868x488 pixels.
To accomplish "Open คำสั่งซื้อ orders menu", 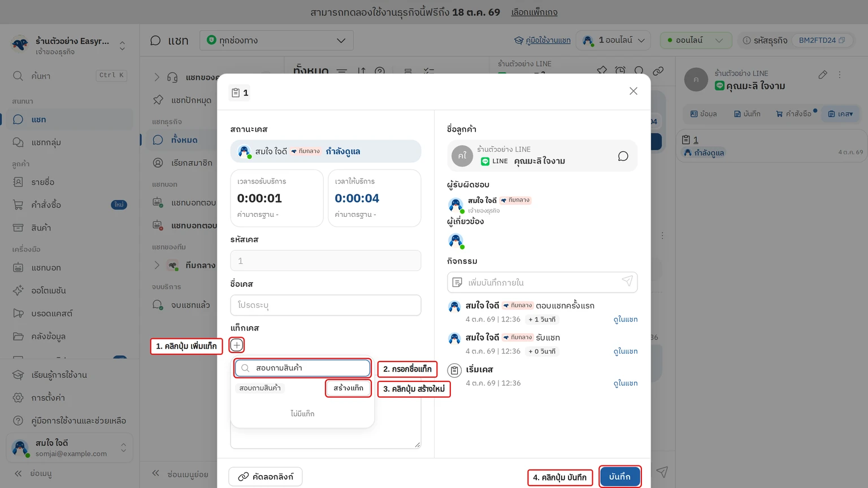I will [x=70, y=204].
